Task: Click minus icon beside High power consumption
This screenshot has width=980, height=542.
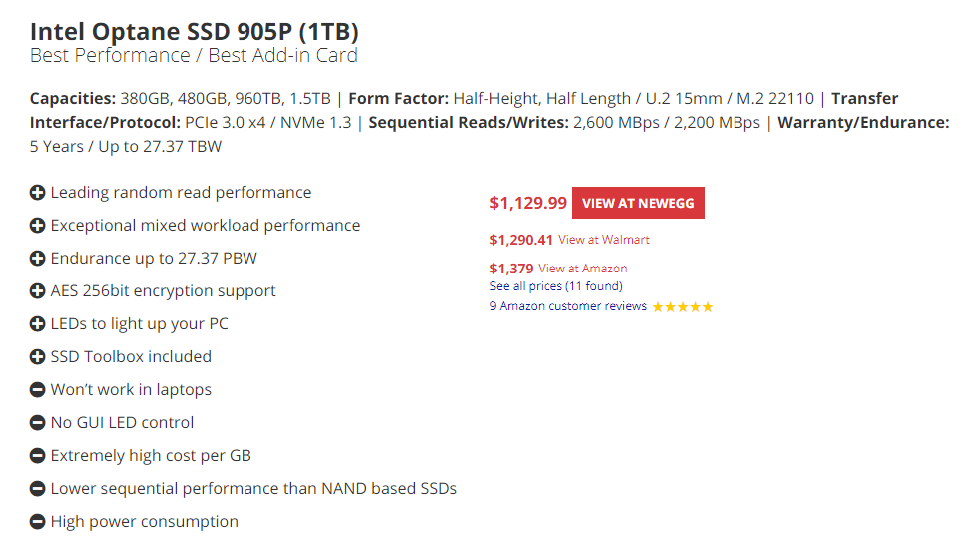Action: (x=38, y=522)
